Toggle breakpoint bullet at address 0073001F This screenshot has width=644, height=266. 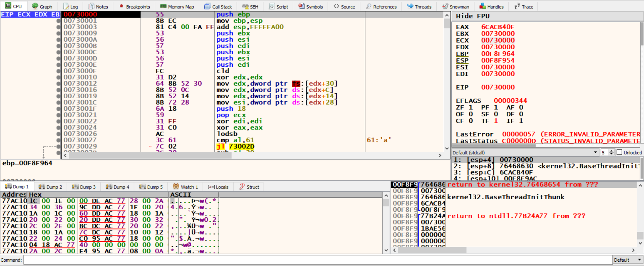[x=59, y=109]
